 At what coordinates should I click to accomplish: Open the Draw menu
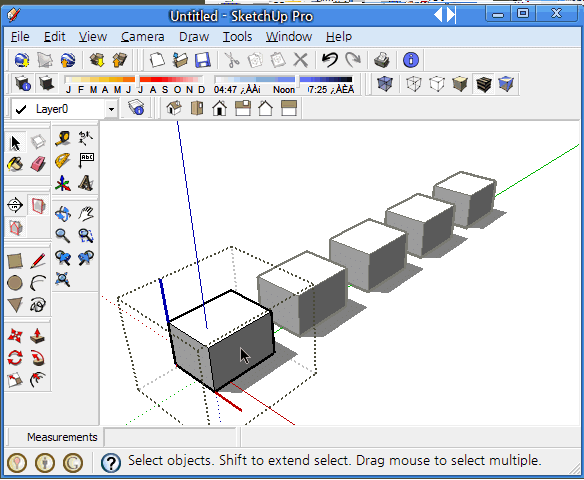point(194,37)
